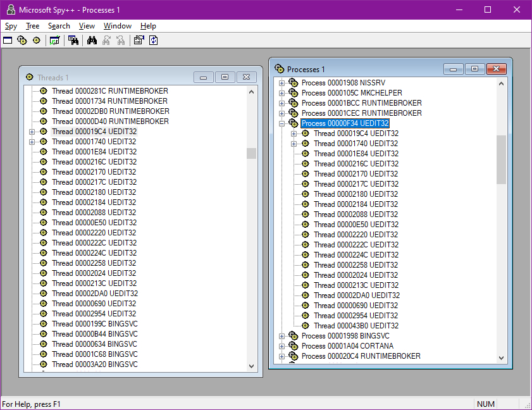Viewport: 532px width, 410px height.
Task: Click the Threads 1 window gear icon
Action: pos(30,77)
